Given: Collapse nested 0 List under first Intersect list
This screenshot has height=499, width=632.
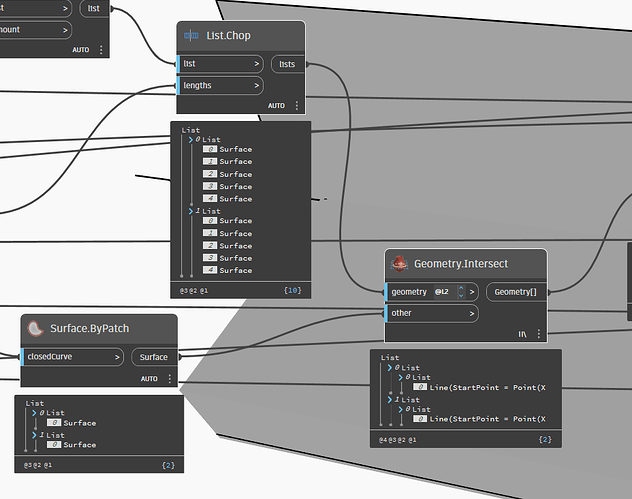Looking at the screenshot, I should click(401, 378).
